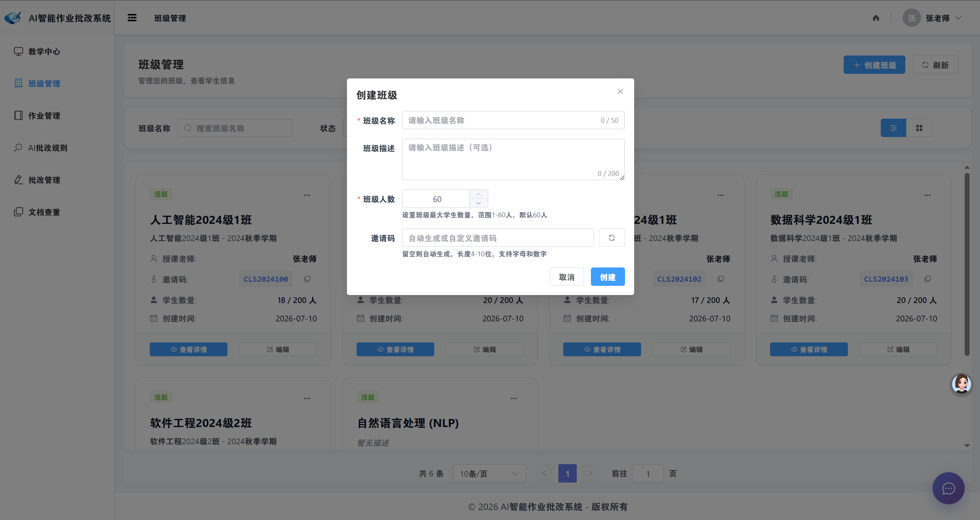The width and height of the screenshot is (980, 520).
Task: Click the 刷新 button
Action: click(x=935, y=65)
